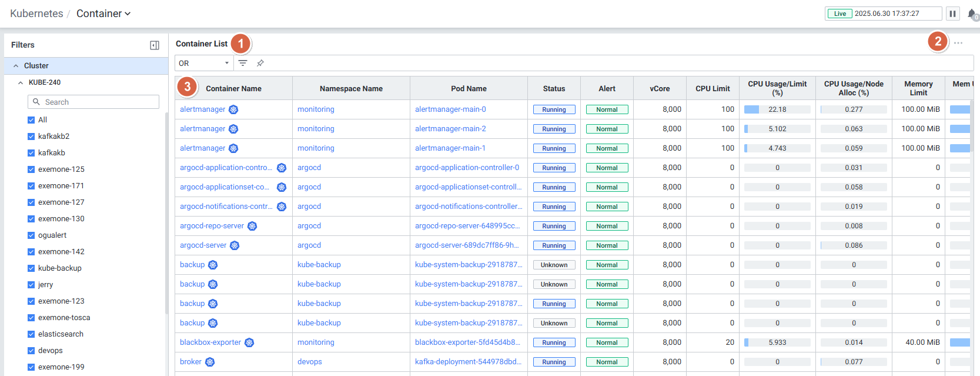Collapse the KUBE-240 tree node

tap(21, 83)
